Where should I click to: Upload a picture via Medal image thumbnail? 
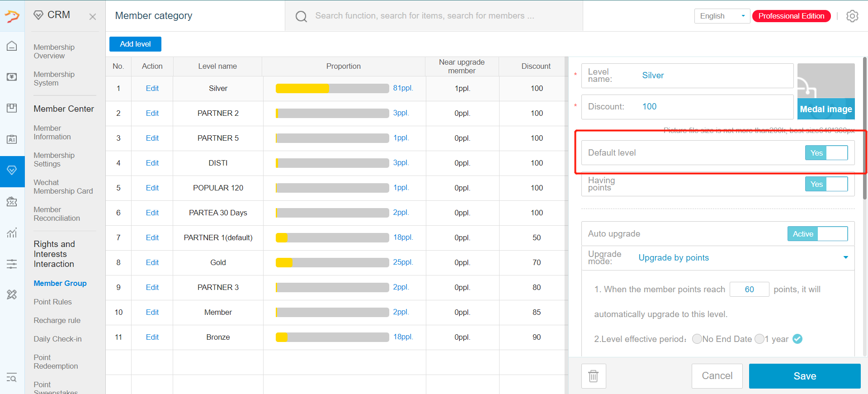(x=826, y=91)
